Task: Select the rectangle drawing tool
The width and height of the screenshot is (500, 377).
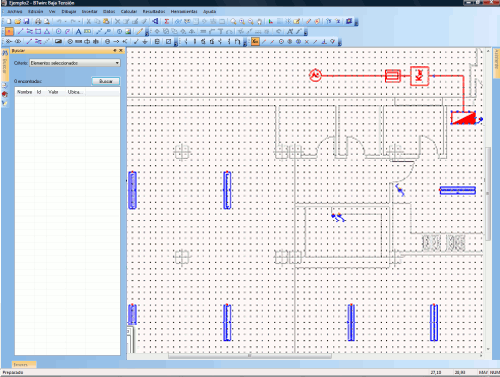Action: click(x=38, y=32)
